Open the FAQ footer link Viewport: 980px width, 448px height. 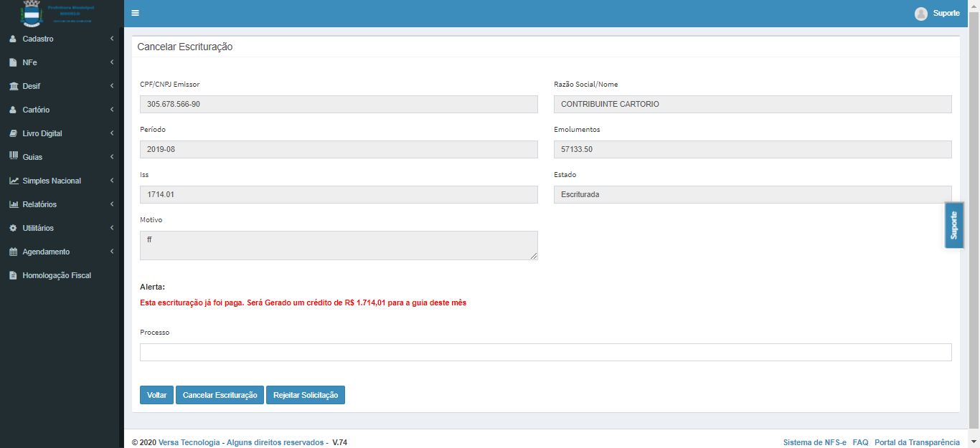[x=860, y=442]
